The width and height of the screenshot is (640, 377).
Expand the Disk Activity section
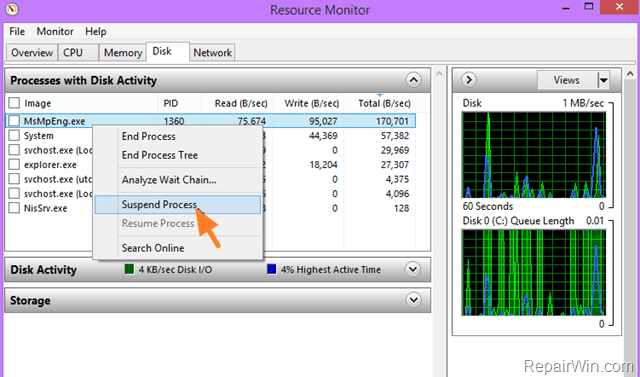point(413,269)
